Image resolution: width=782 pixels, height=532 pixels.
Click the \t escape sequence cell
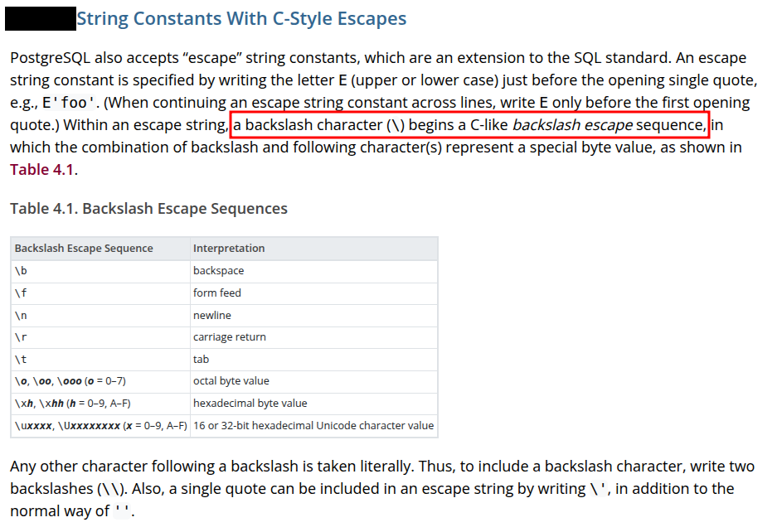[22, 360]
